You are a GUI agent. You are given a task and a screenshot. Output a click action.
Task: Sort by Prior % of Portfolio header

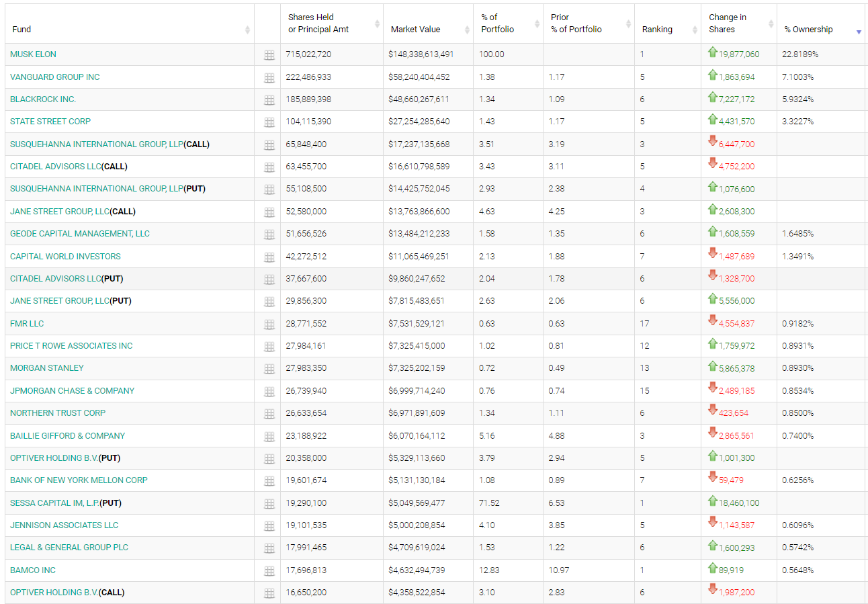(589, 24)
